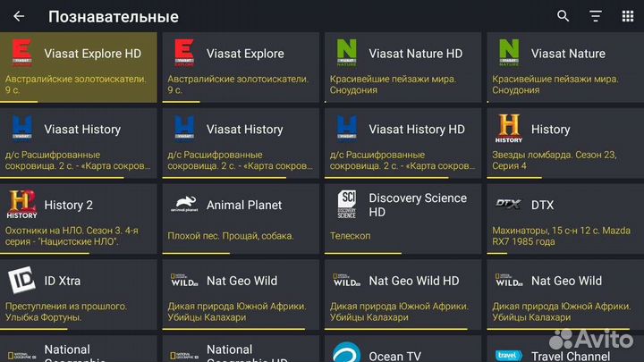This screenshot has width=644, height=362.
Task: Click program 'Преступления из прошлого. Улыбка Фортуны.'
Action: coord(66,312)
